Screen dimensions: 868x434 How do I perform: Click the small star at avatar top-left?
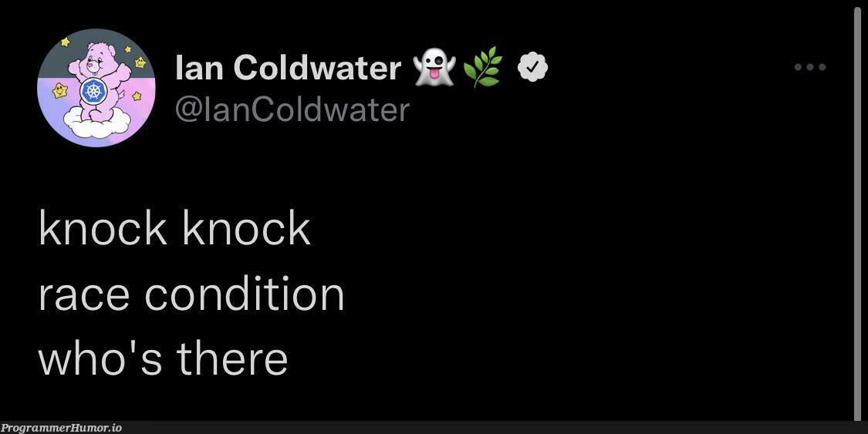click(66, 42)
